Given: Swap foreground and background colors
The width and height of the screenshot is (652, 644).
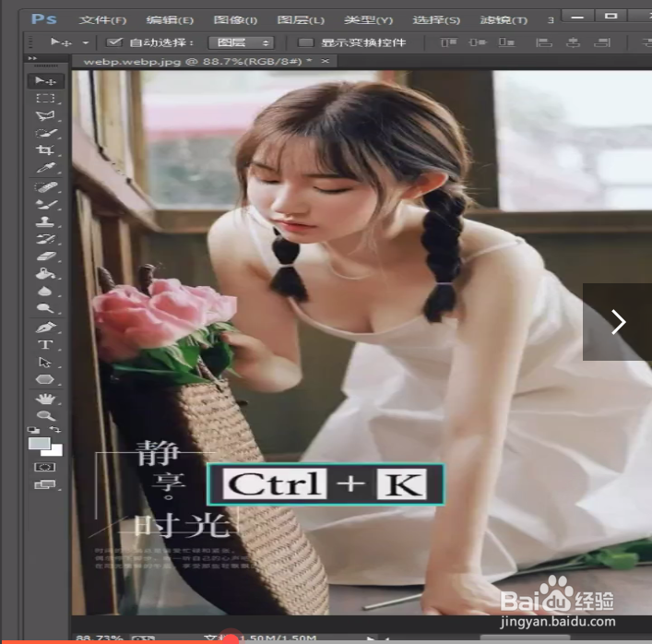Looking at the screenshot, I should pyautogui.click(x=55, y=429).
